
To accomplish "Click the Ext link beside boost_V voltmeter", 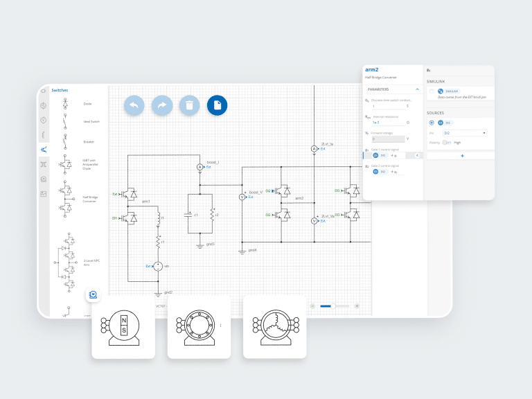I will click(x=251, y=197).
